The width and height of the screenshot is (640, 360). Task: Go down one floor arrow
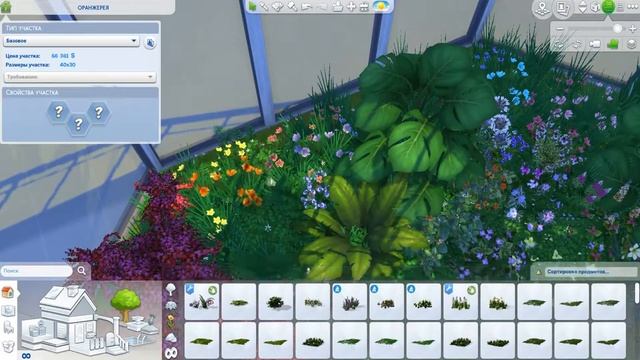click(583, 11)
